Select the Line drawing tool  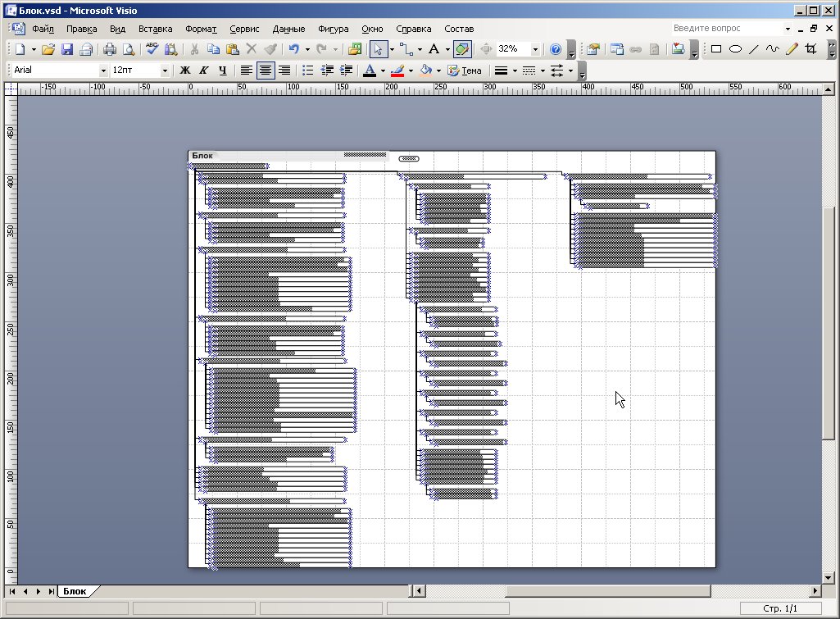pyautogui.click(x=754, y=49)
